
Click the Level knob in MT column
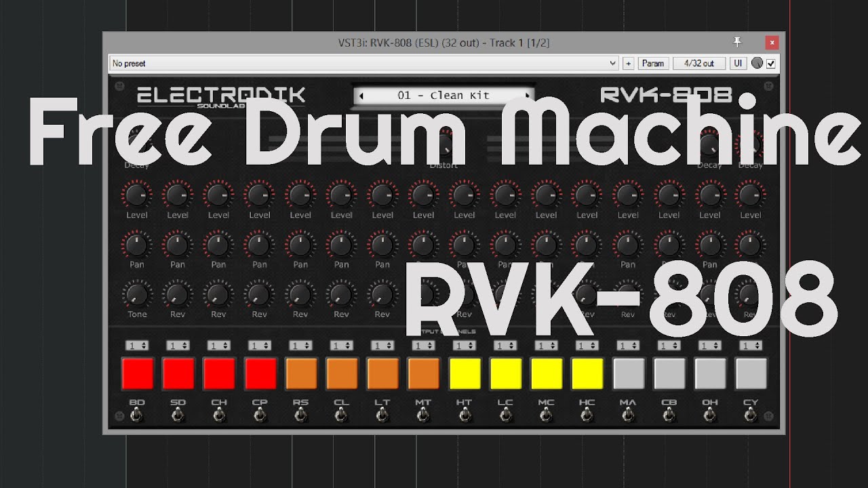[423, 195]
